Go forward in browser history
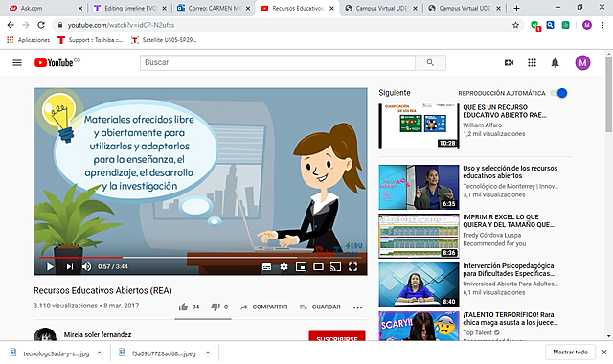The image size is (613, 364). [26, 25]
